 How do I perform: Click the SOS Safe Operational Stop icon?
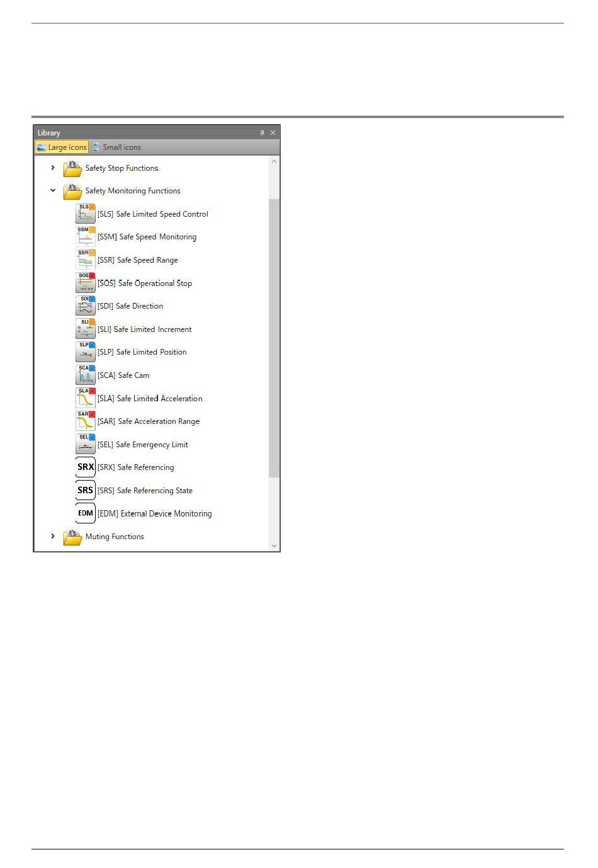85,283
